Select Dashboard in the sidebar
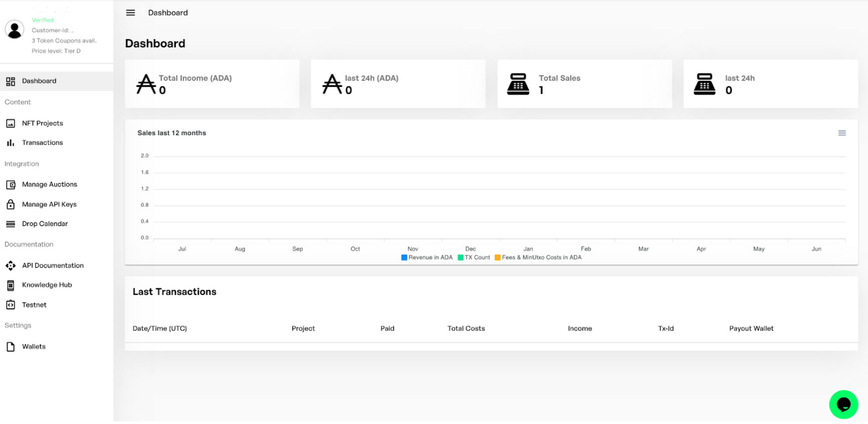 point(39,81)
